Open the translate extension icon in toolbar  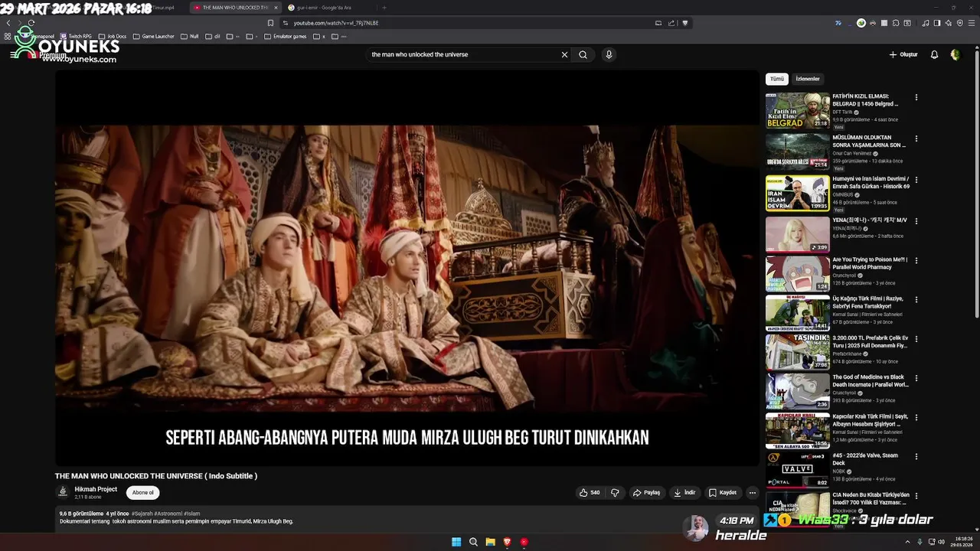click(x=838, y=23)
